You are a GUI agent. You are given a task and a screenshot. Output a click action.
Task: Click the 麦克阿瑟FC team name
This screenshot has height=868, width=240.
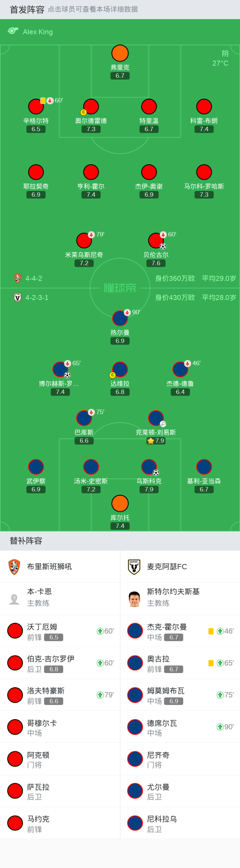click(167, 567)
